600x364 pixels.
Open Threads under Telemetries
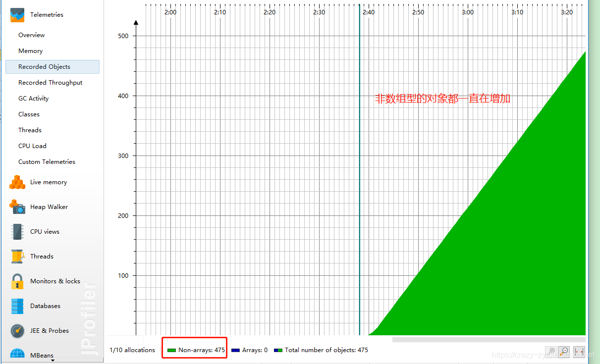(30, 130)
